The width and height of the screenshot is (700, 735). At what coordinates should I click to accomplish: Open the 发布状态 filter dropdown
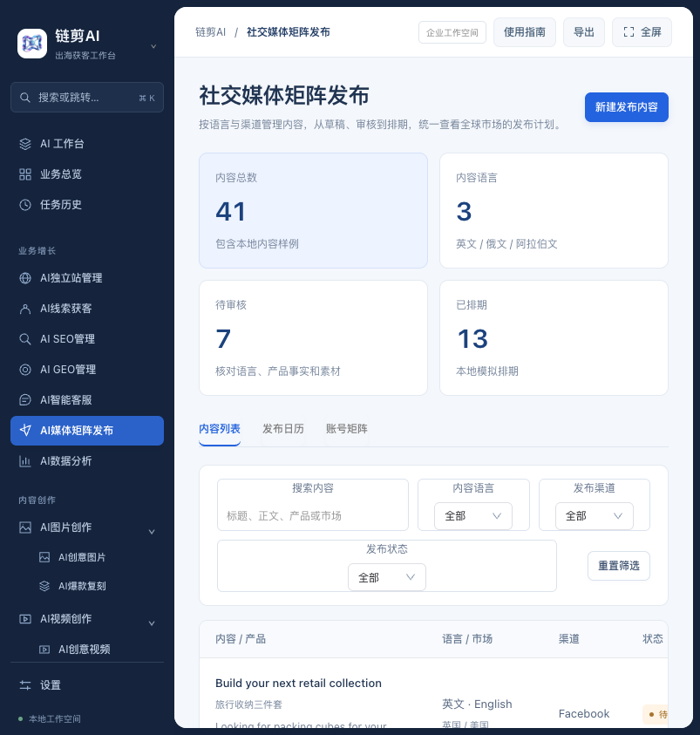tap(387, 577)
